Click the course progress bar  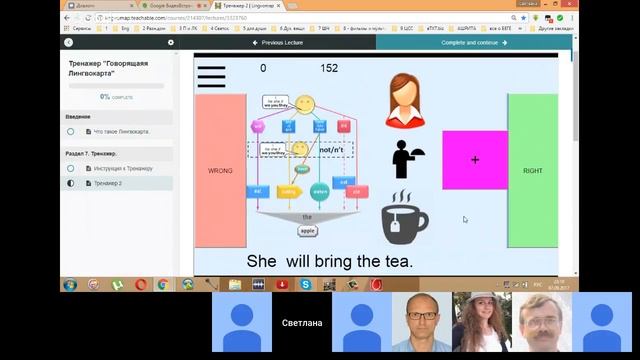click(116, 86)
